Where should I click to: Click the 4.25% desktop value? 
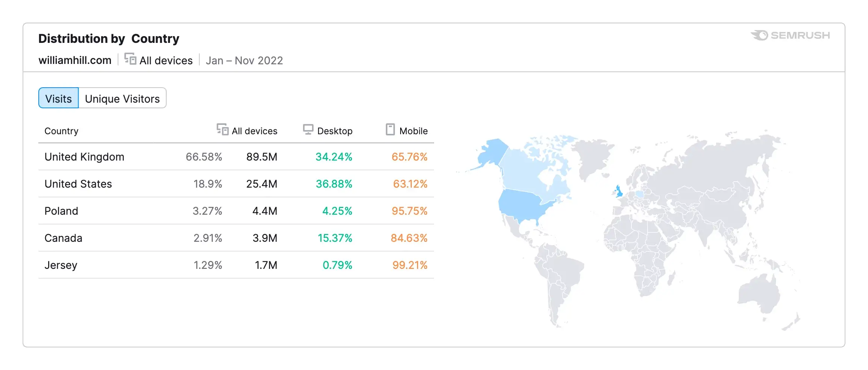tap(337, 211)
